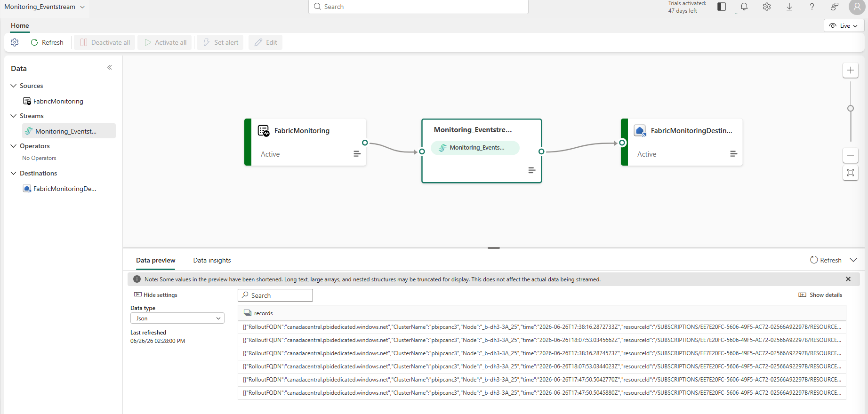Collapse the Sources section
The width and height of the screenshot is (868, 414).
(x=14, y=86)
